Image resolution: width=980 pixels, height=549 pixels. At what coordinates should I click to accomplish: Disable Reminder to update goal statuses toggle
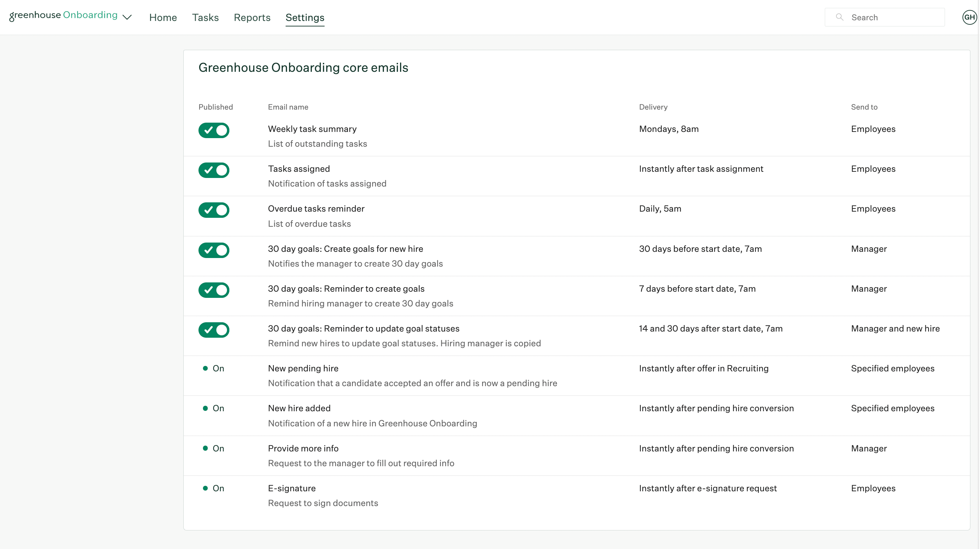tap(214, 330)
